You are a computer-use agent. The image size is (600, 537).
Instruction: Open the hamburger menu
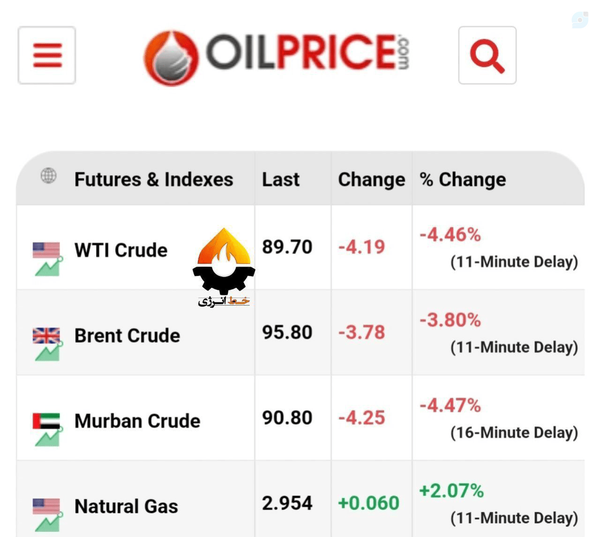point(47,55)
